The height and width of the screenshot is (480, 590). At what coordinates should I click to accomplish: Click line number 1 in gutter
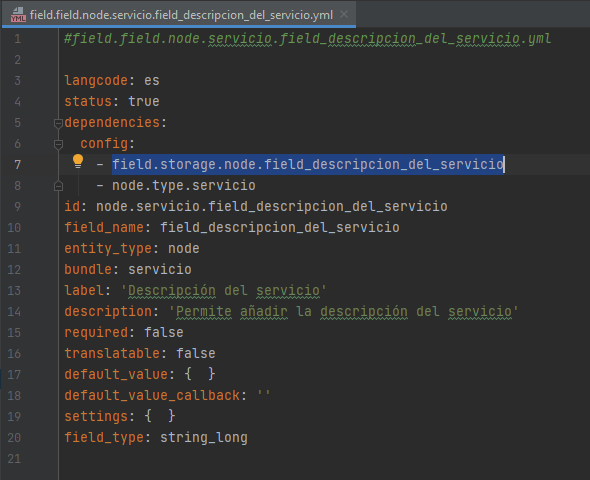(17, 39)
